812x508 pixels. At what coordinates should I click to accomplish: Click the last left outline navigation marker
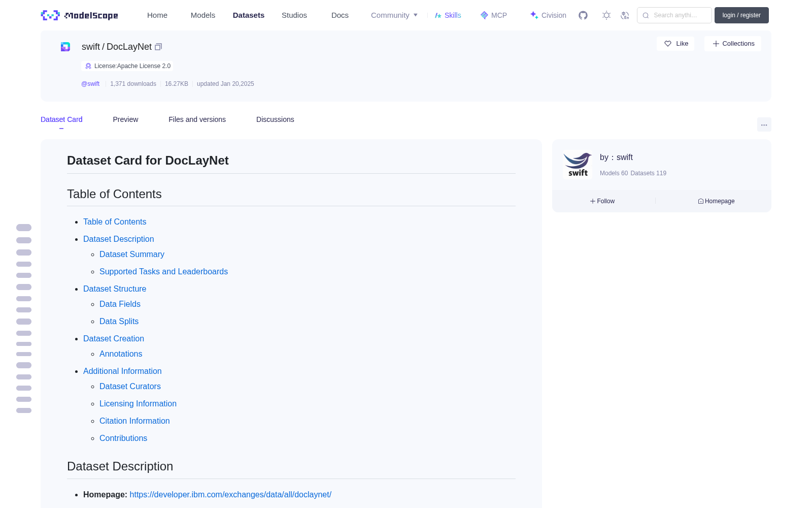pyautogui.click(x=24, y=410)
